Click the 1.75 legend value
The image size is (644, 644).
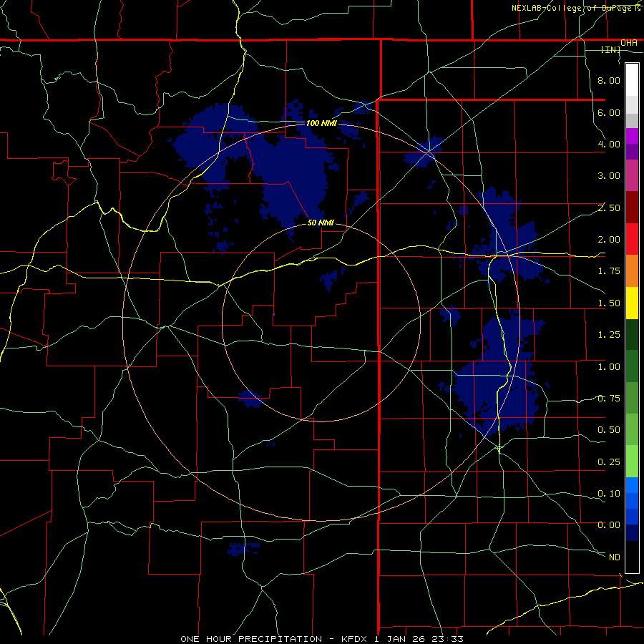(x=609, y=271)
